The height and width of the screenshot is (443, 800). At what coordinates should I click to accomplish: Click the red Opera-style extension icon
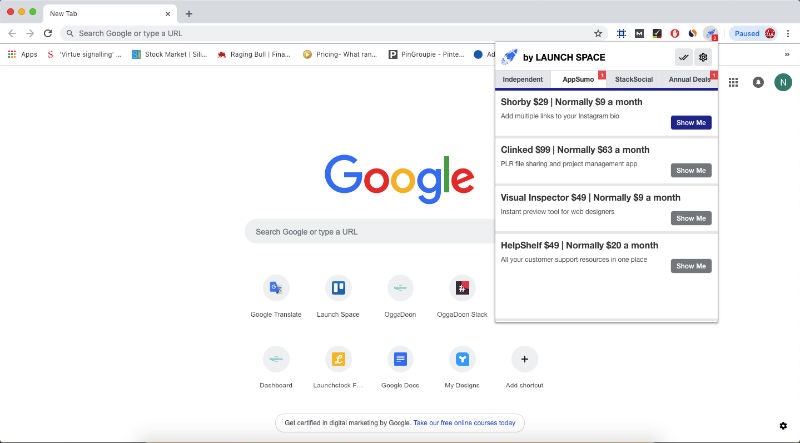click(x=674, y=33)
